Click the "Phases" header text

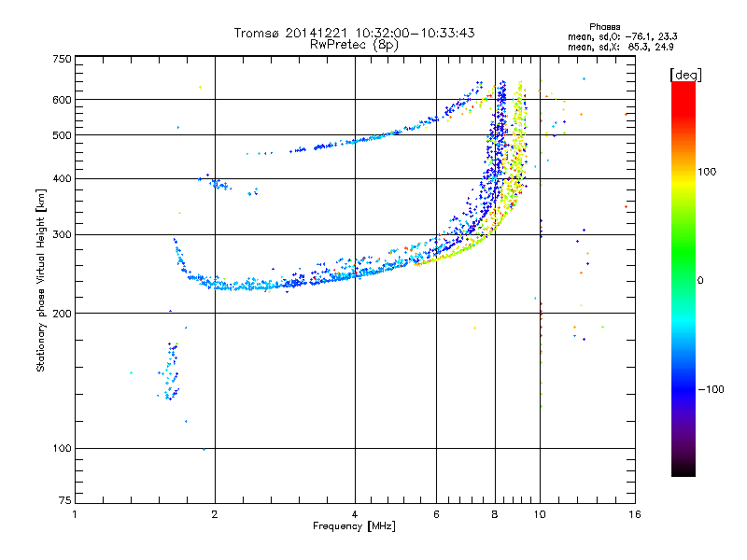(x=604, y=27)
